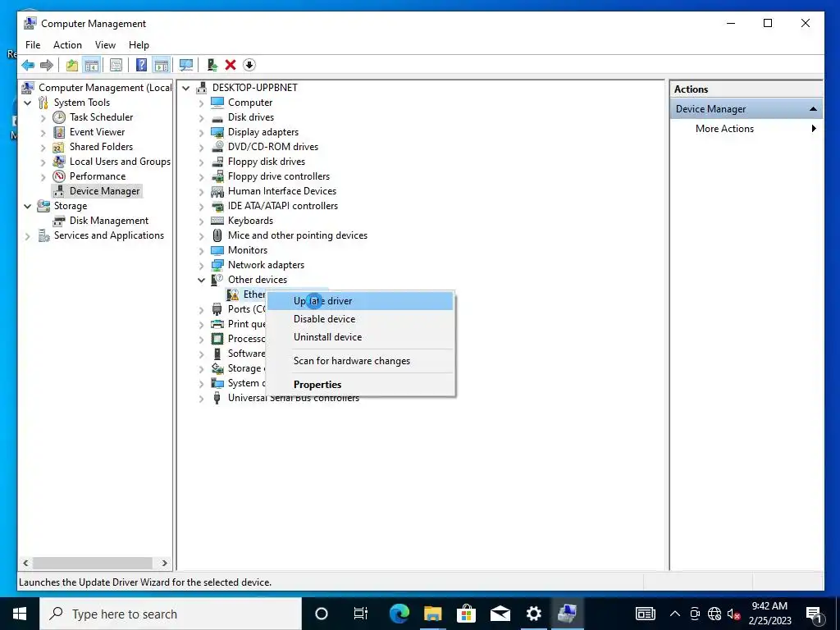
Task: Choose Update driver from context menu
Action: (360, 301)
